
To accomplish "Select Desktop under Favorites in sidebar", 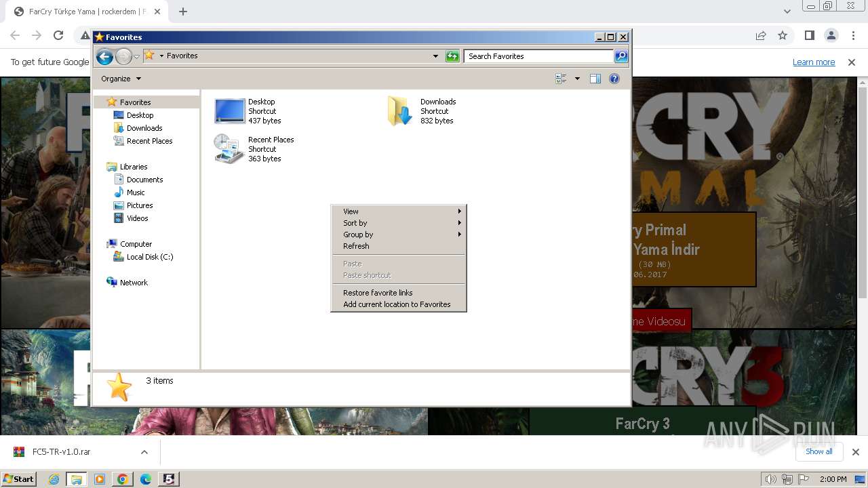I will pyautogui.click(x=140, y=115).
